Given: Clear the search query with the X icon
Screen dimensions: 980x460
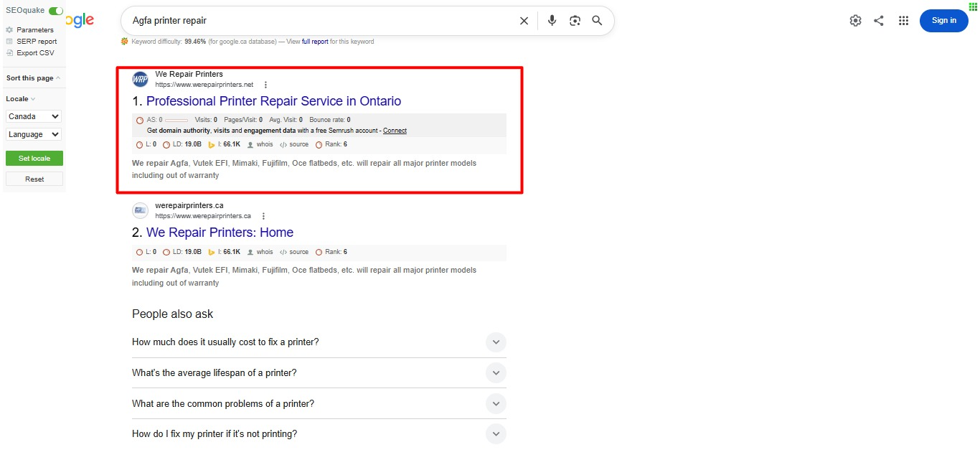Looking at the screenshot, I should [x=524, y=21].
